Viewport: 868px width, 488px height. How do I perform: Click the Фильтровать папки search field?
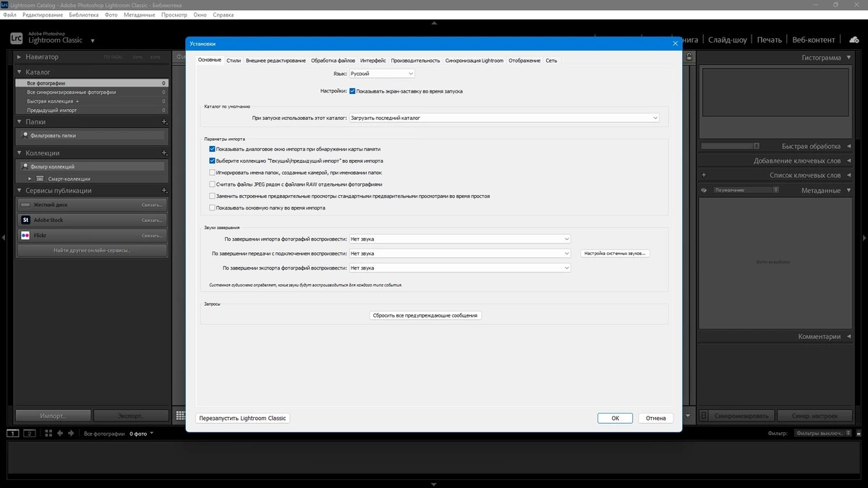click(x=92, y=135)
